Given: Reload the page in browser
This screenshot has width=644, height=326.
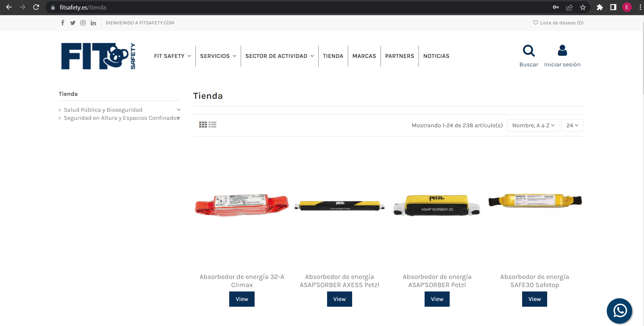Looking at the screenshot, I should coord(36,7).
